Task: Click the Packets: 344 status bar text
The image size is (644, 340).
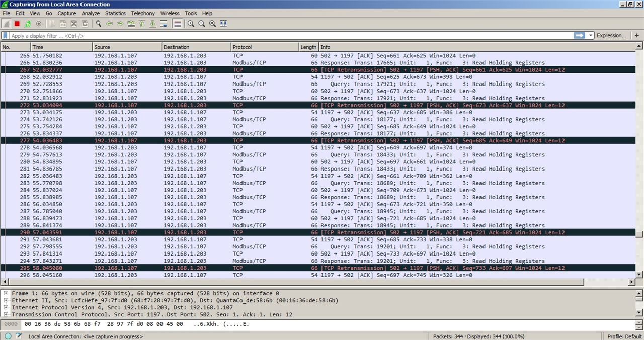Action: click(478, 336)
